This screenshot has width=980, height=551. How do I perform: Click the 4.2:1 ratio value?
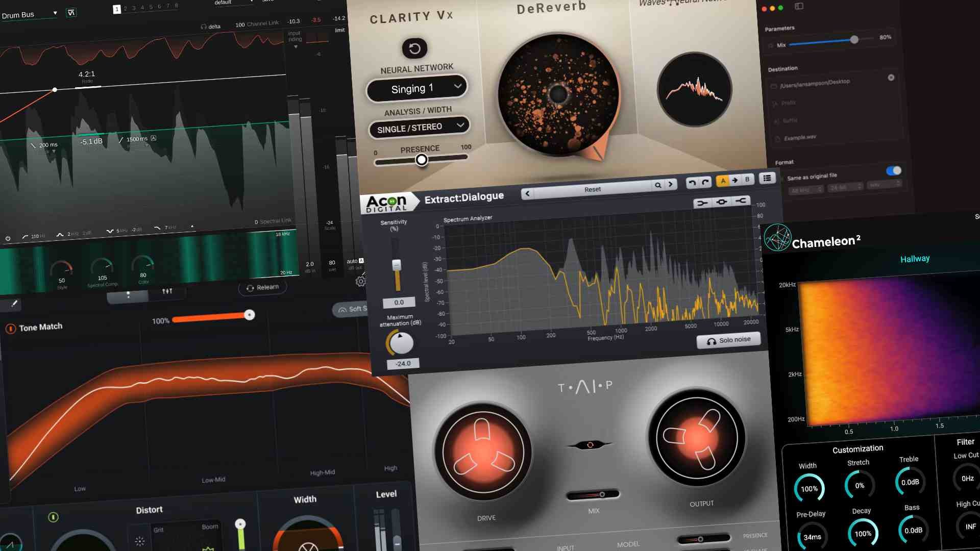(x=87, y=74)
